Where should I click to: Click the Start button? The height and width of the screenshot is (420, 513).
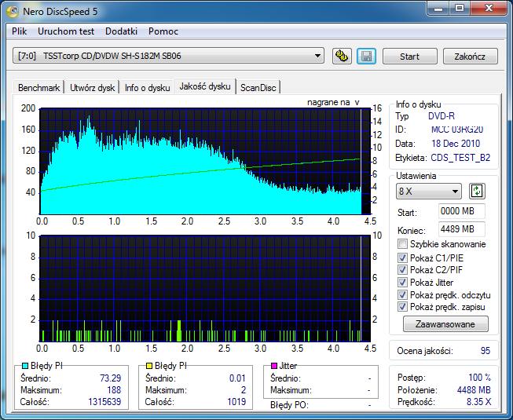[409, 57]
